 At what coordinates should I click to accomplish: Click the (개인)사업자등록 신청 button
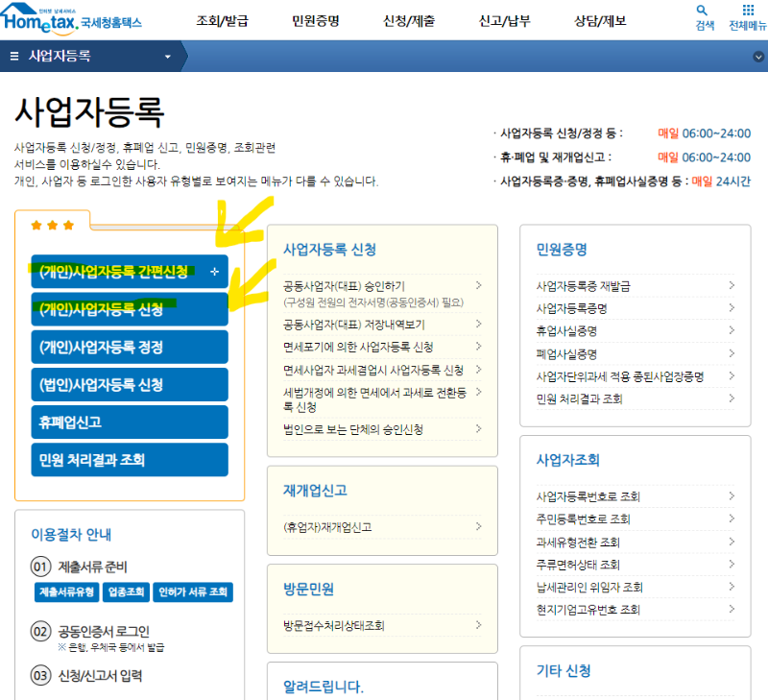click(130, 309)
